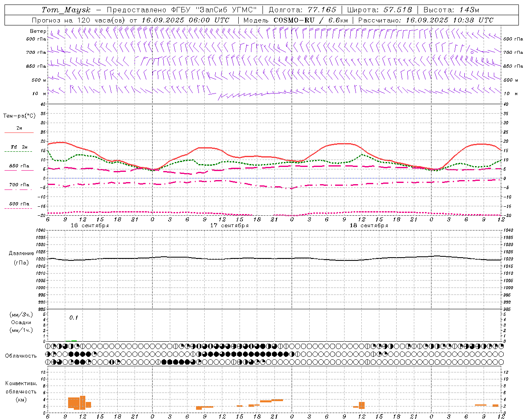The width and height of the screenshot is (525, 420).
Task: Click the (гПа) unit under Давление
Action: tap(21, 262)
